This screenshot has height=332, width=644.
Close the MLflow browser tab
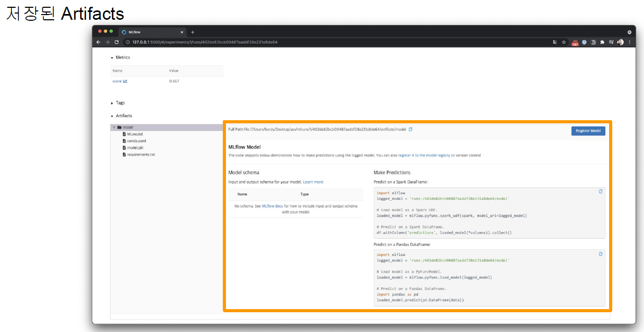click(182, 32)
